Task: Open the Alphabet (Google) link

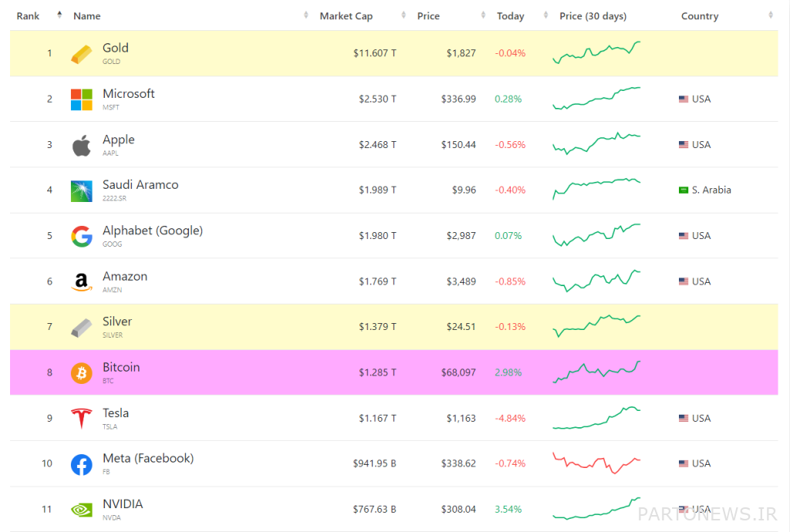Action: pyautogui.click(x=153, y=231)
